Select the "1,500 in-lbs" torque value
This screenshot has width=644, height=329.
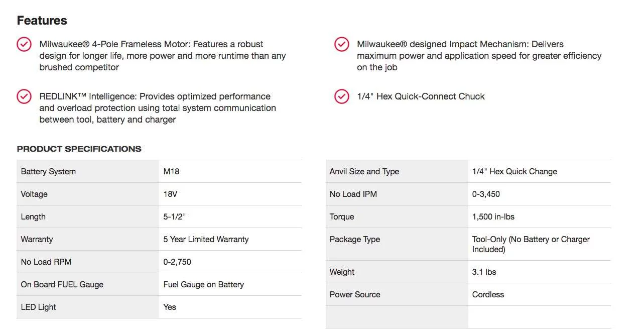tap(493, 216)
